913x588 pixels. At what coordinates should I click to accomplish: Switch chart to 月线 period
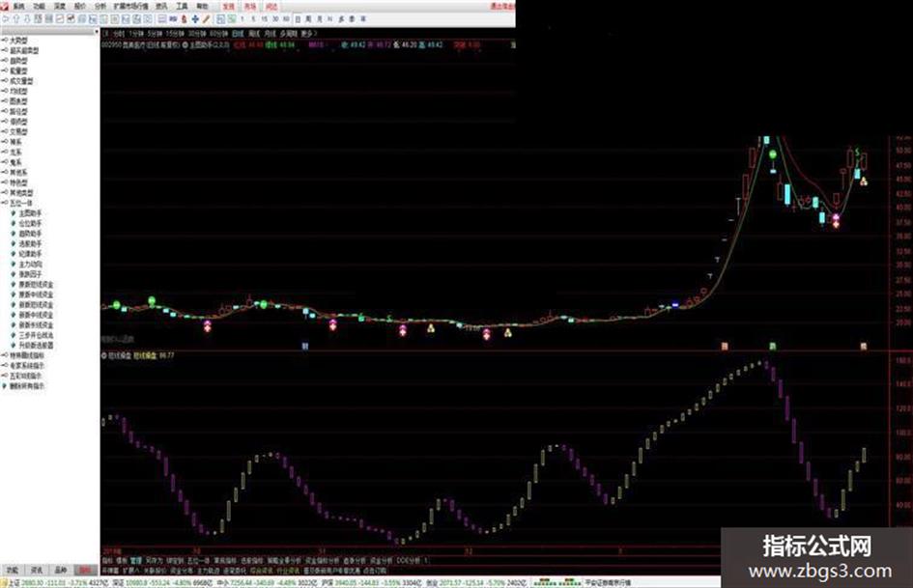tap(271, 34)
